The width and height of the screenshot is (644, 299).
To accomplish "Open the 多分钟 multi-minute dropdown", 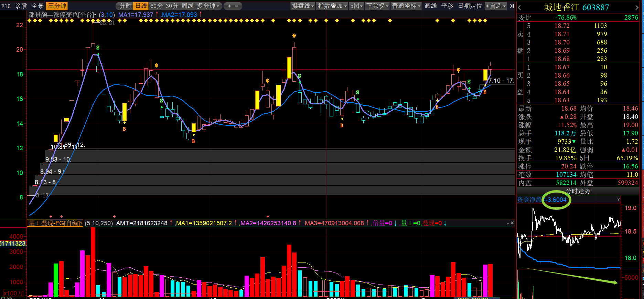I will (208, 6).
